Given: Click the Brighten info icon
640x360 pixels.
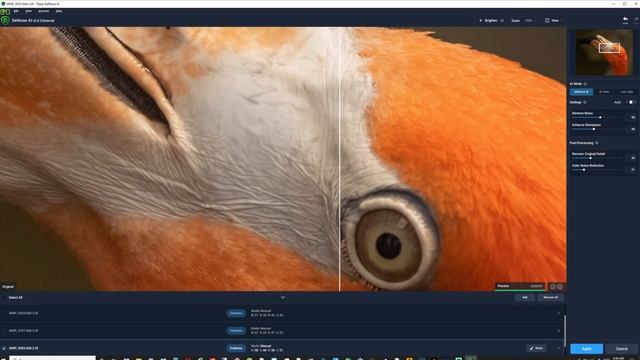Looking at the screenshot, I should coord(502,20).
